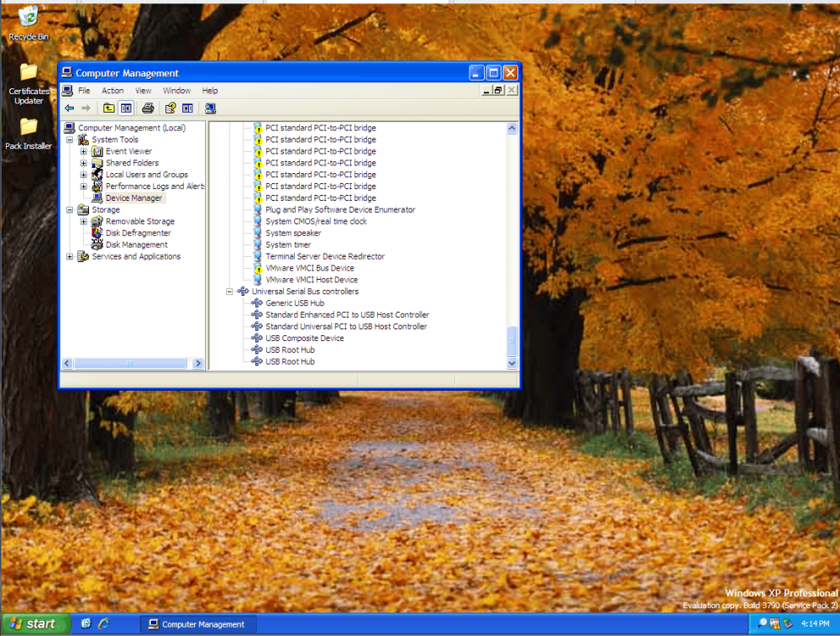
Task: Open the Help menu
Action: coord(210,91)
